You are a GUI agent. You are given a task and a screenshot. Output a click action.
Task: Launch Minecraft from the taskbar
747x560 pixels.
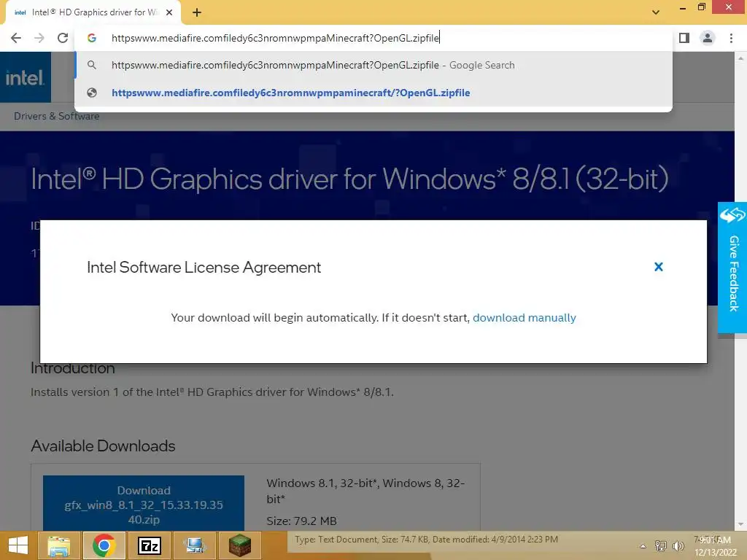click(239, 545)
